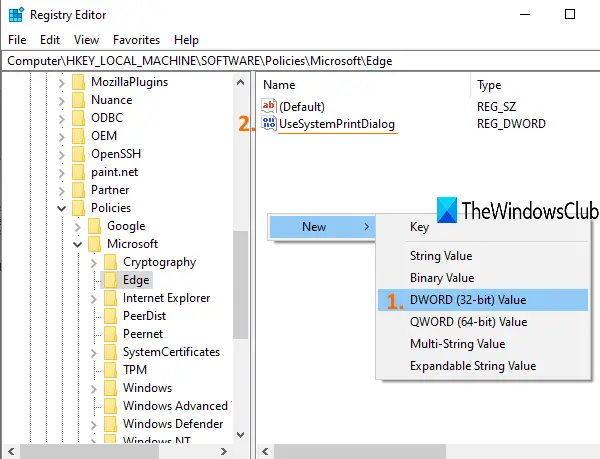Click the Nuance folder icon
The height and width of the screenshot is (459, 600).
point(78,100)
